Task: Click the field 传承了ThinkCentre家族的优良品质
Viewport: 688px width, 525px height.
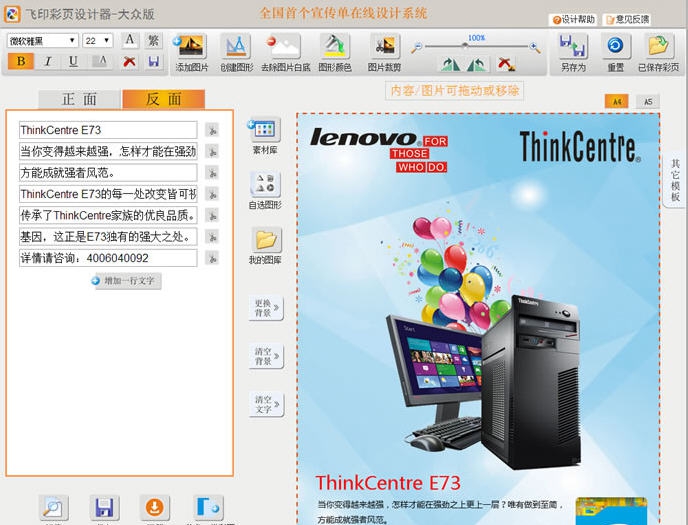Action: (x=108, y=215)
